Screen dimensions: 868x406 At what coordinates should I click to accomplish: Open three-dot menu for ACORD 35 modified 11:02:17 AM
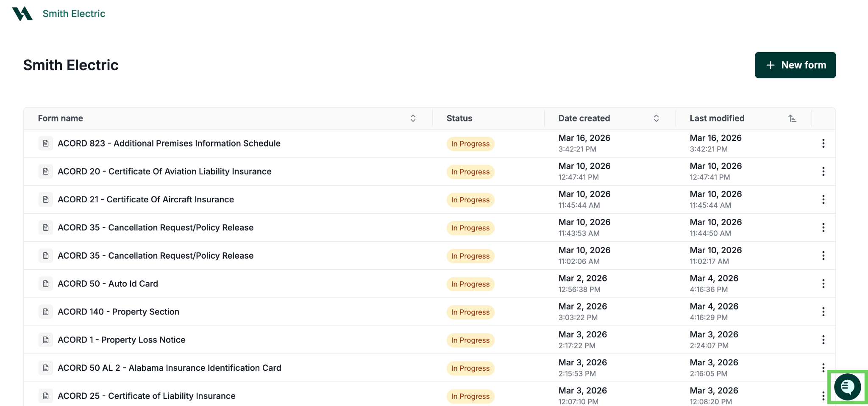tap(823, 256)
